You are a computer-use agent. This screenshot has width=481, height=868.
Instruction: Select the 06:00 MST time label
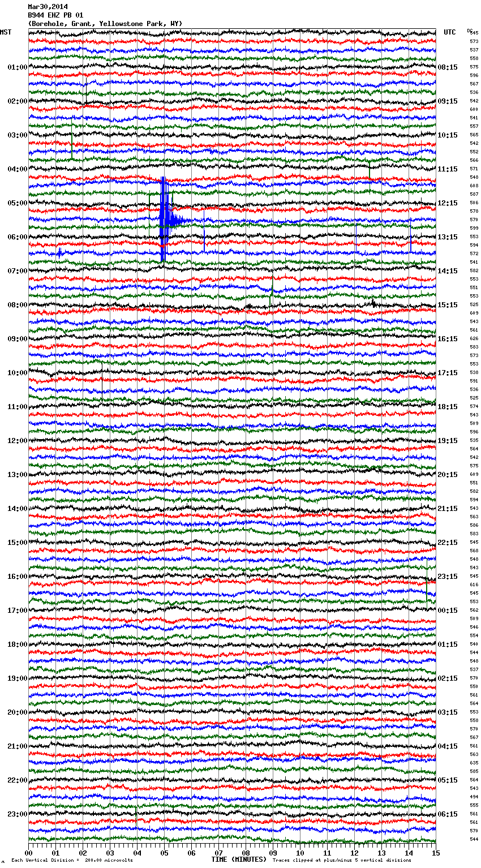[x=18, y=237]
